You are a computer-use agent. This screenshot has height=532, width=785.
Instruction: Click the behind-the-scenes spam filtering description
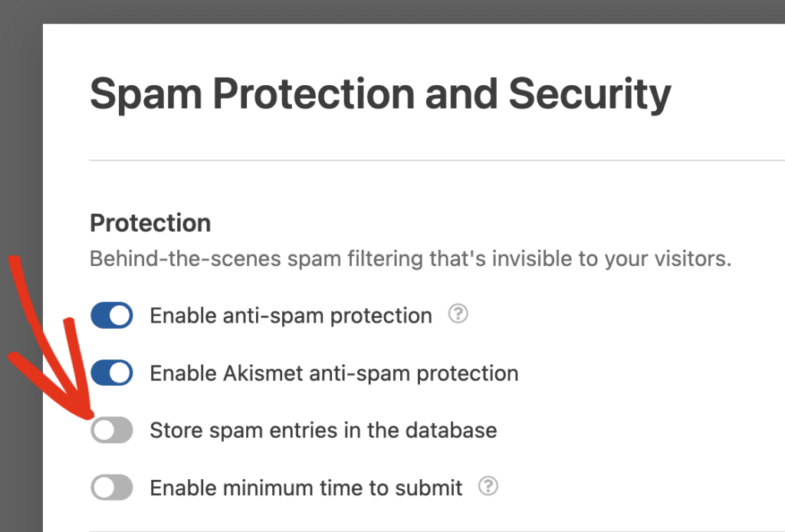click(x=410, y=258)
